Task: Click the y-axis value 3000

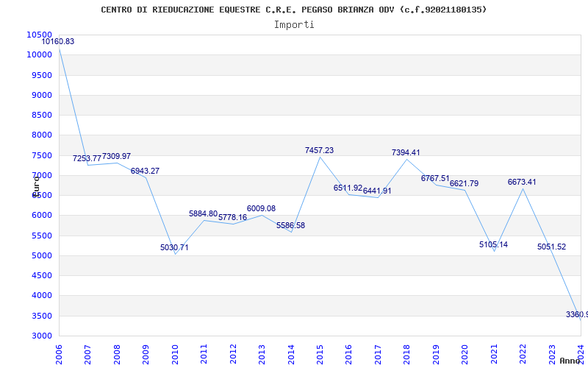Action: click(x=41, y=336)
